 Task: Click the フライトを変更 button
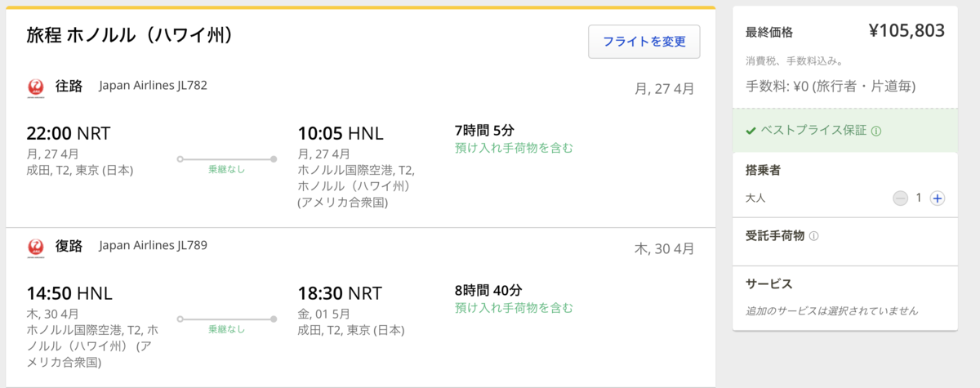(x=644, y=42)
